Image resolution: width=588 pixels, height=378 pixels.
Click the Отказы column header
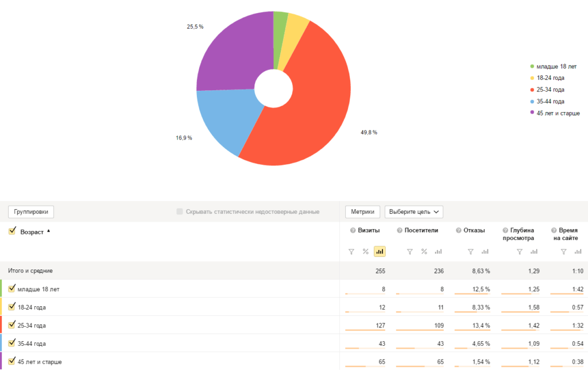coord(474,230)
